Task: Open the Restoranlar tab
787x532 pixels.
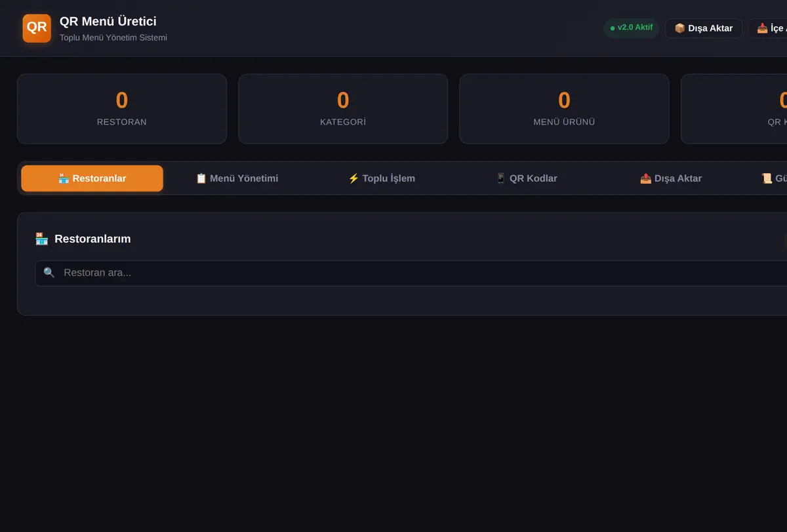Action: click(92, 178)
